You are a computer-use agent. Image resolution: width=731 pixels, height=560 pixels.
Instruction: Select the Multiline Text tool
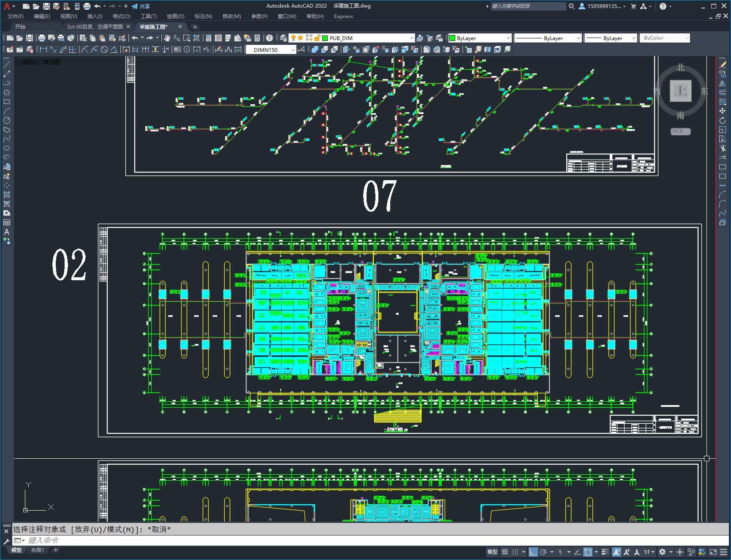coord(7,232)
